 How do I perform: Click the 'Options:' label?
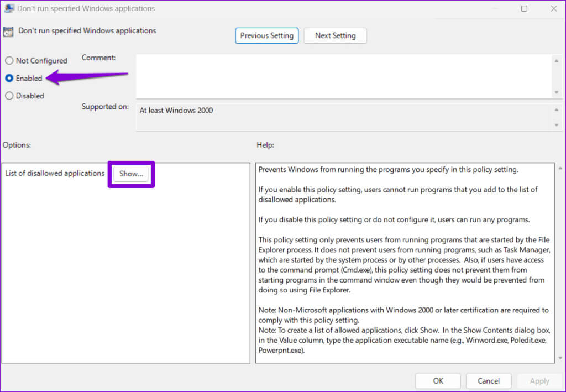coord(17,145)
